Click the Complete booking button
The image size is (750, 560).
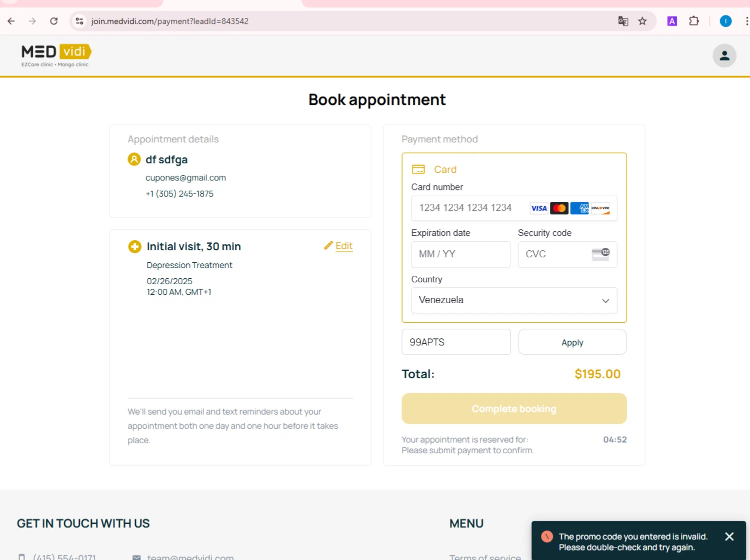514,409
